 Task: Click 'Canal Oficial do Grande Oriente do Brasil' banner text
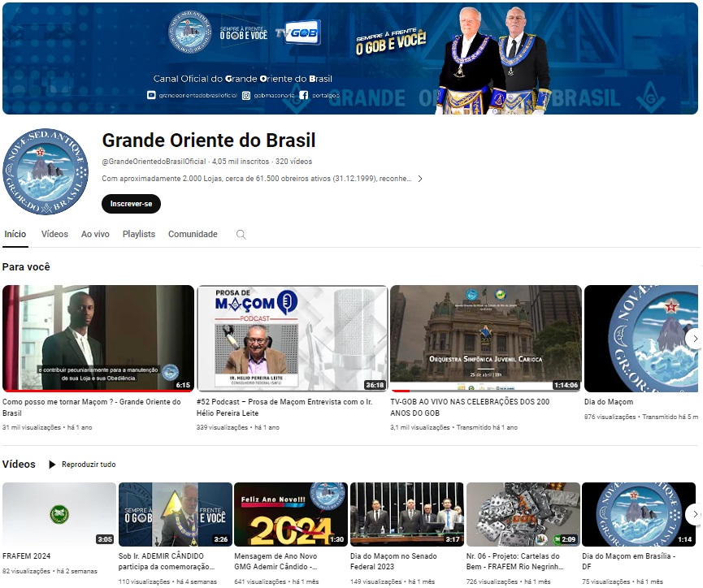pyautogui.click(x=242, y=79)
